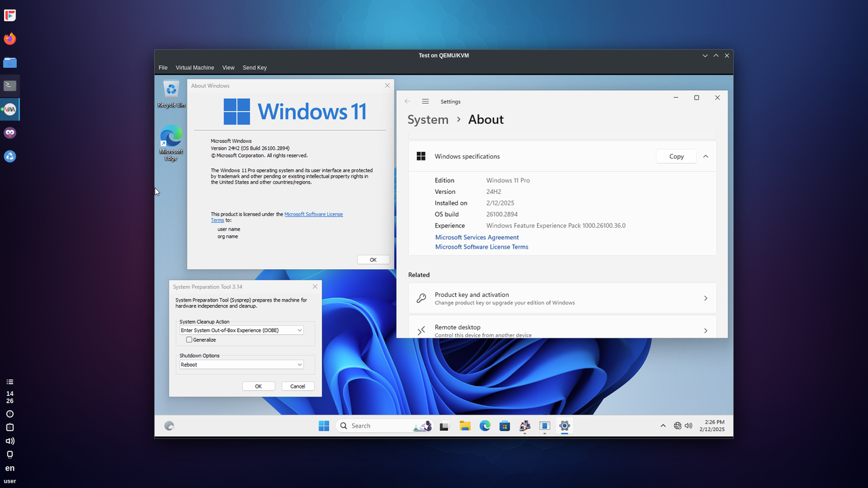Open the widgets icon in taskbar corner
Viewport: 868px width, 488px height.
pyautogui.click(x=170, y=426)
